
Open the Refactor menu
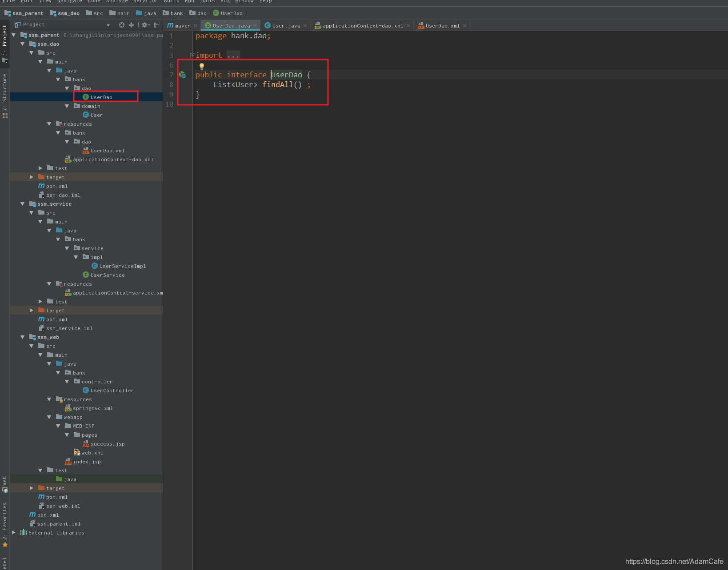tap(145, 1)
